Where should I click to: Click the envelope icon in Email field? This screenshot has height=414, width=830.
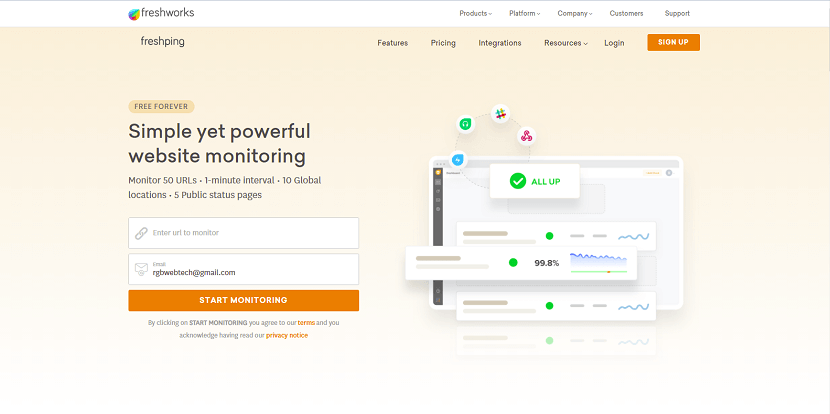(x=141, y=269)
